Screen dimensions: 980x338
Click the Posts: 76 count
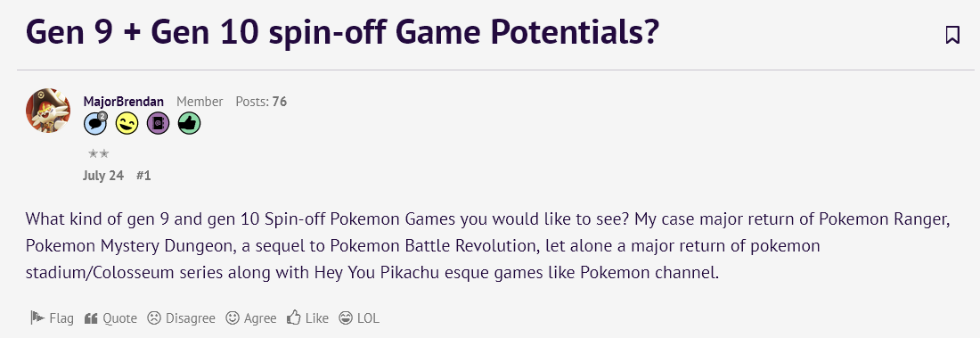[x=261, y=102]
